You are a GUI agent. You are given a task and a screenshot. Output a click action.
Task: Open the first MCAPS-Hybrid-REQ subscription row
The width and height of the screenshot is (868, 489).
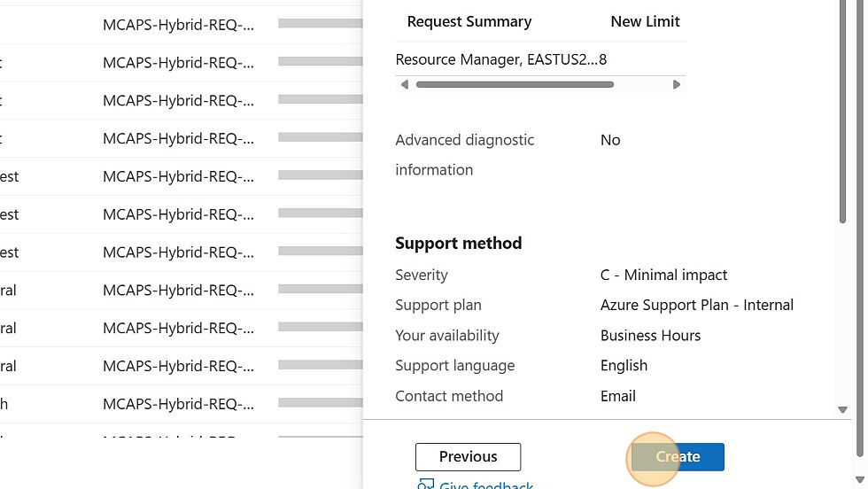pyautogui.click(x=178, y=25)
